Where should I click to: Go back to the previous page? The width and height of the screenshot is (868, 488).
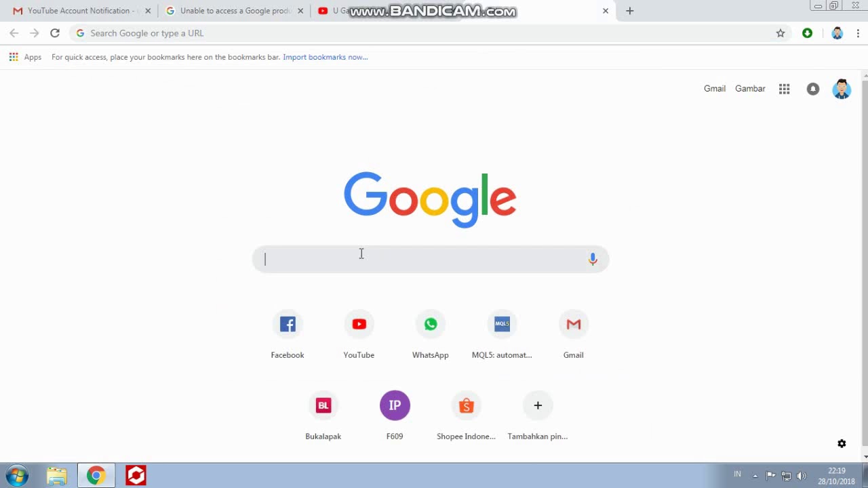pyautogui.click(x=14, y=33)
